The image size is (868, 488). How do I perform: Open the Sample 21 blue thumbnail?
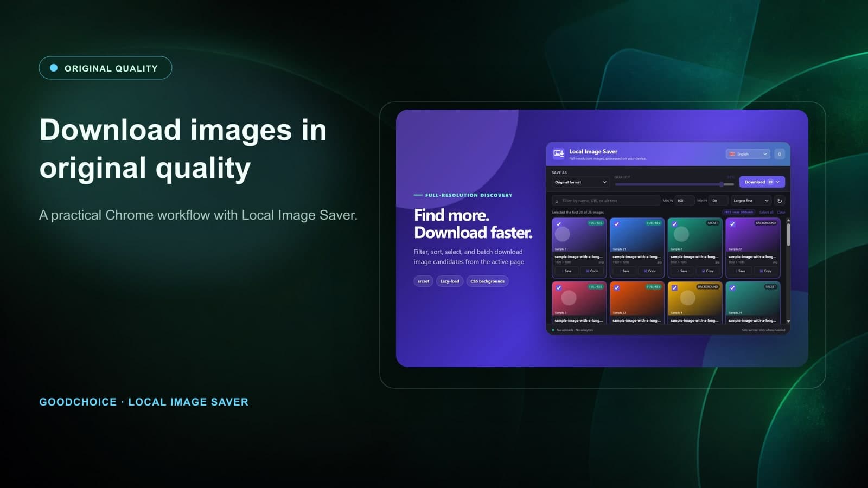[637, 235]
